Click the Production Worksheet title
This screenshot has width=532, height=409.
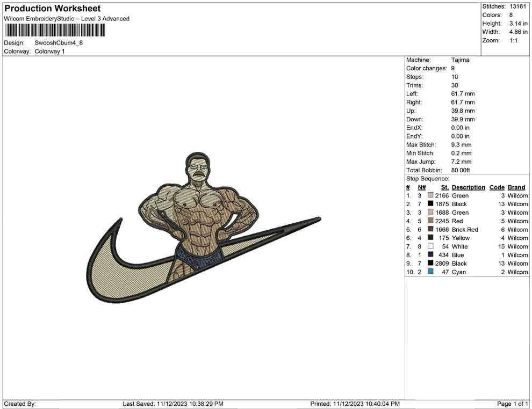(53, 9)
